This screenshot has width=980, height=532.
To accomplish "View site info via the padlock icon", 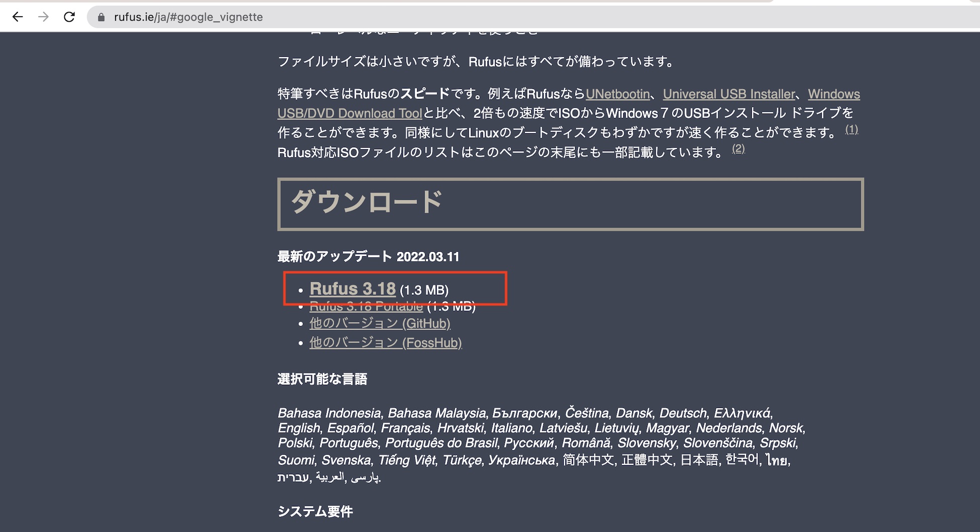I will coord(101,17).
